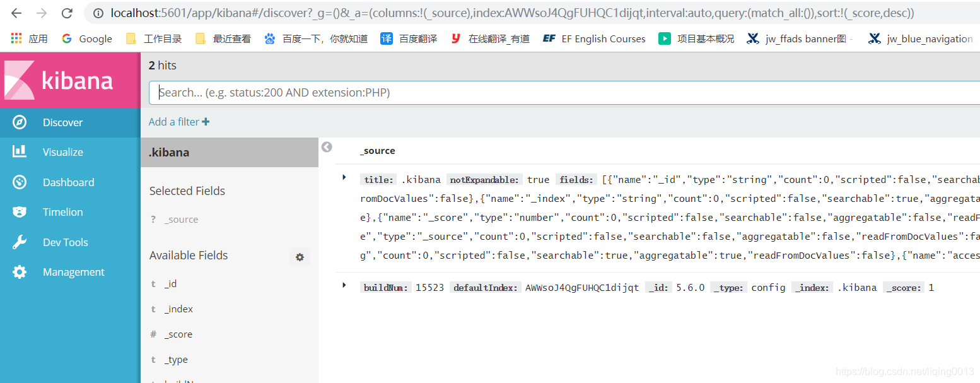Expand the first document row starting with title
This screenshot has width=980, height=383.
[344, 177]
